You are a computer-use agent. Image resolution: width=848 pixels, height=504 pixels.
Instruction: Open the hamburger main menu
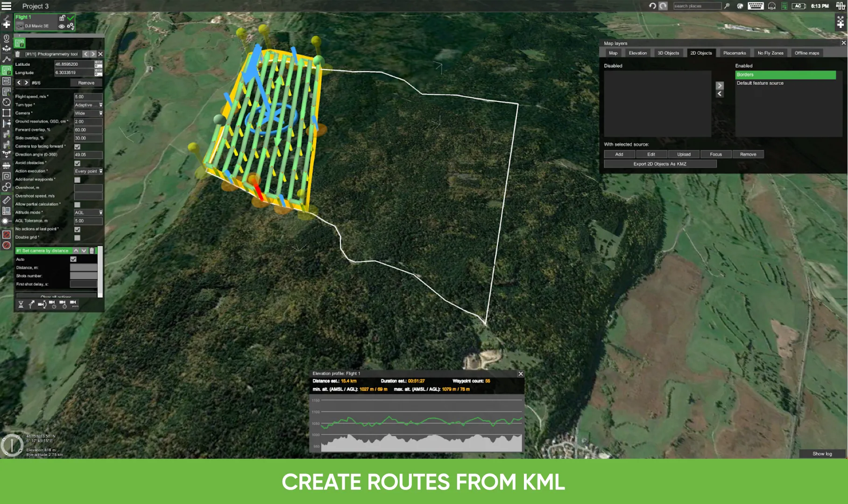7,6
